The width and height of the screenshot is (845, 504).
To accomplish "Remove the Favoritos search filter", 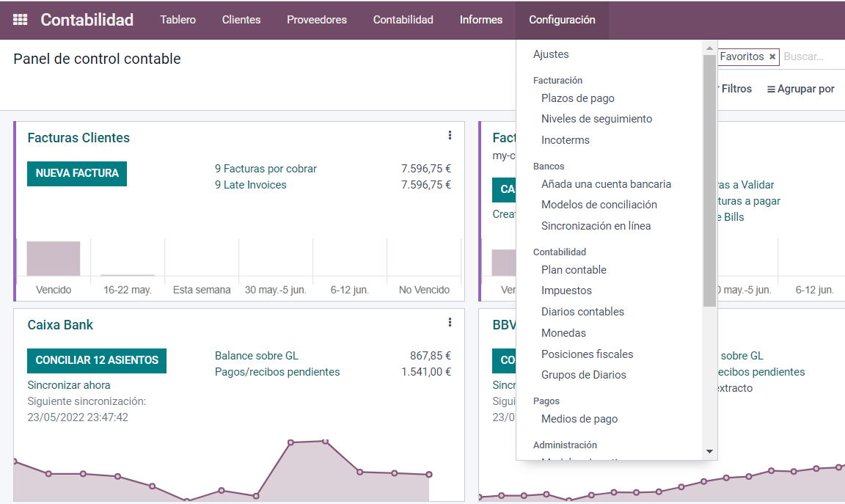I will pos(772,56).
